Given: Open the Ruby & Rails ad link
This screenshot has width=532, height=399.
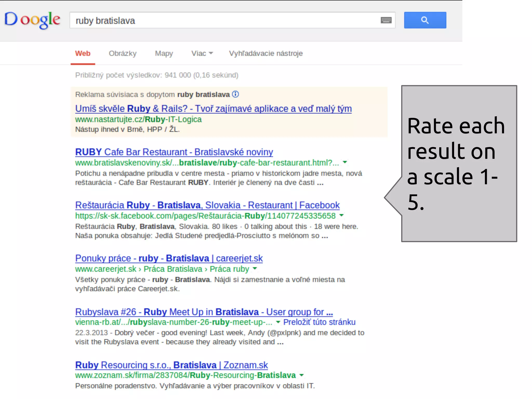Looking at the screenshot, I should pos(213,109).
